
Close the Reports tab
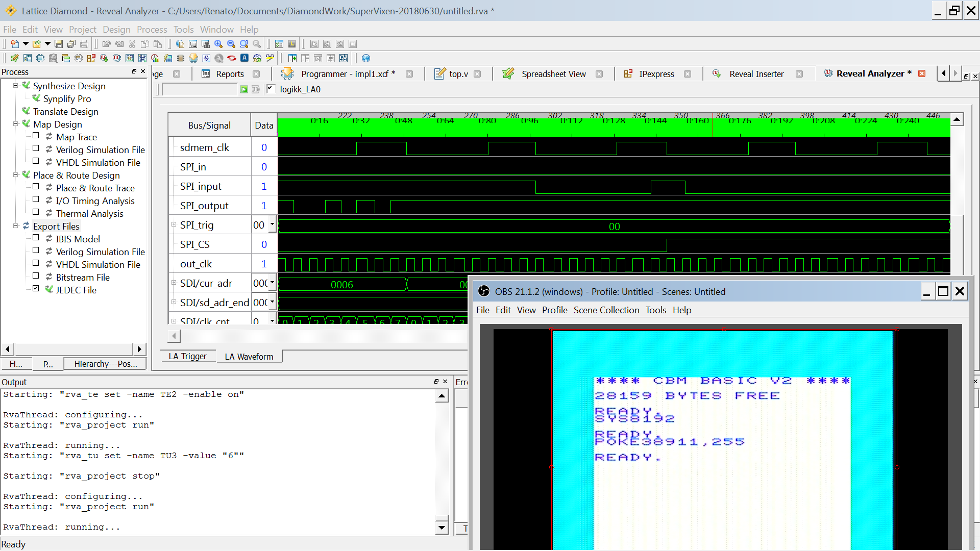click(256, 74)
